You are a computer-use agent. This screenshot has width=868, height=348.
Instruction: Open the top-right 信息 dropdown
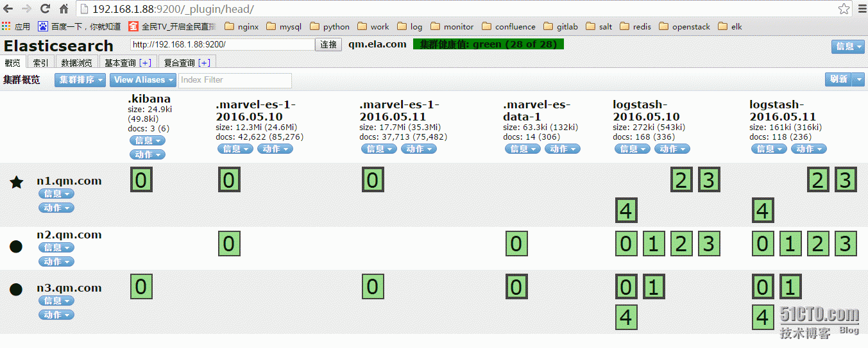(x=848, y=46)
